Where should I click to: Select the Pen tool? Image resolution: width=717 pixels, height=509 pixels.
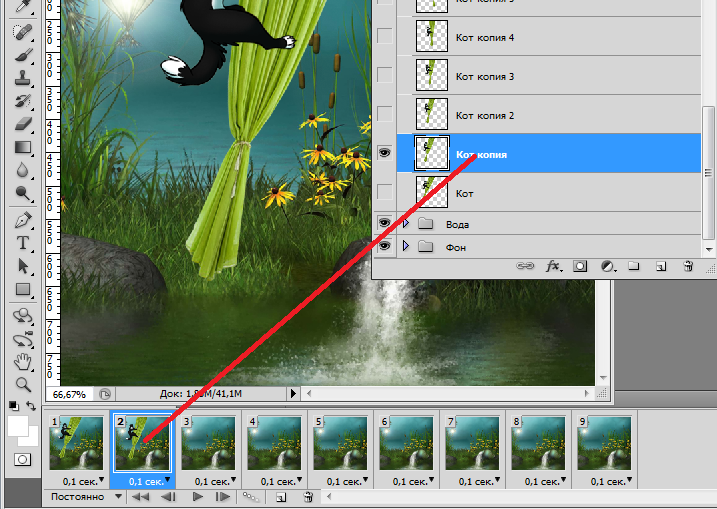coord(22,220)
